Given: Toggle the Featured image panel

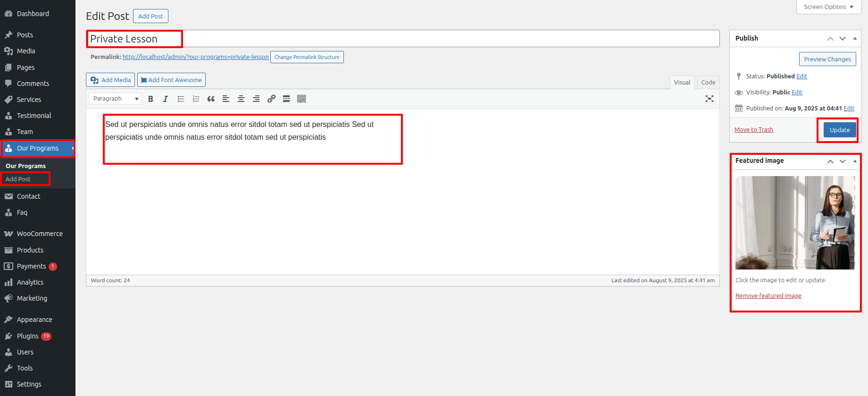Looking at the screenshot, I should (855, 161).
